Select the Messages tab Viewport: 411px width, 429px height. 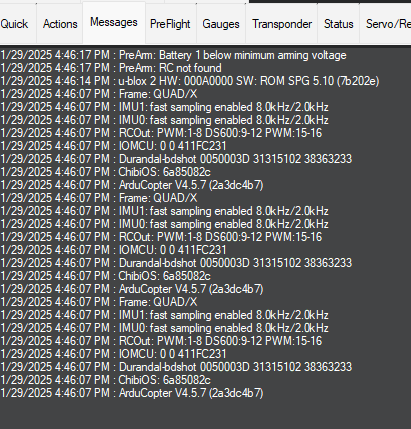[x=114, y=22]
